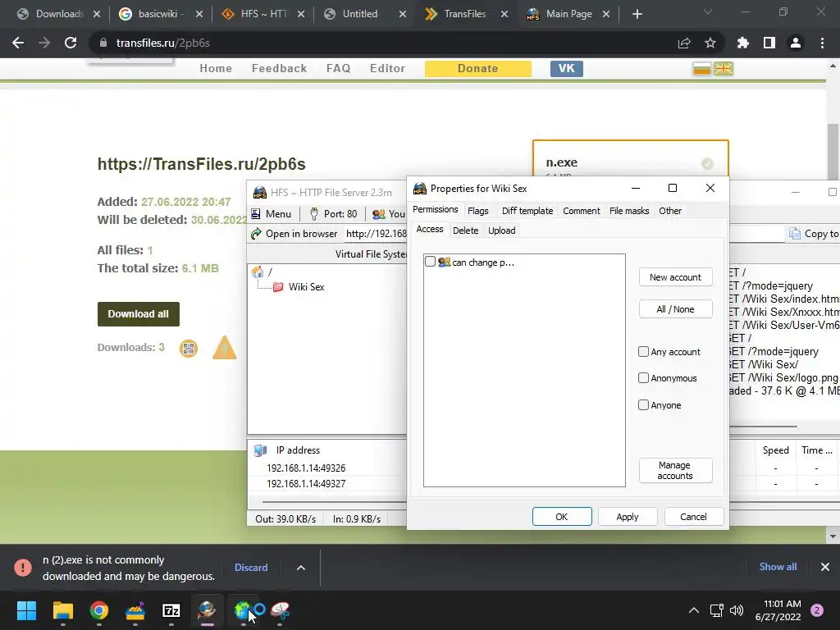840x630 pixels.
Task: Confirm dialog with OK
Action: click(x=561, y=517)
